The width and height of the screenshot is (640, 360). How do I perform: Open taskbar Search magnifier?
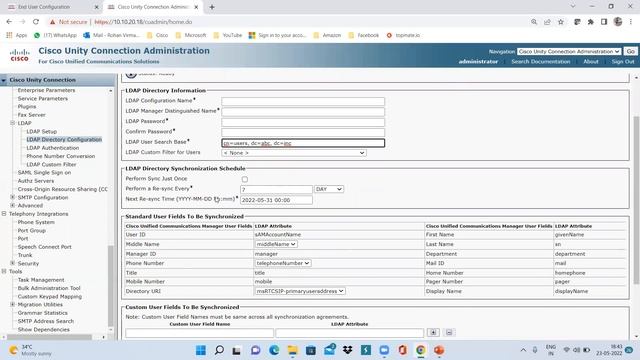pyautogui.click(x=219, y=350)
